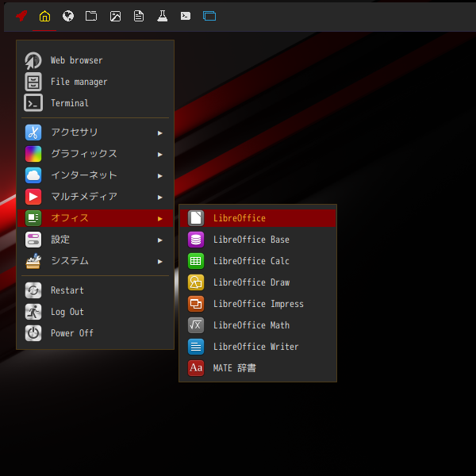Launch LibreOffice Impress text entry
The image size is (476, 476).
click(259, 304)
